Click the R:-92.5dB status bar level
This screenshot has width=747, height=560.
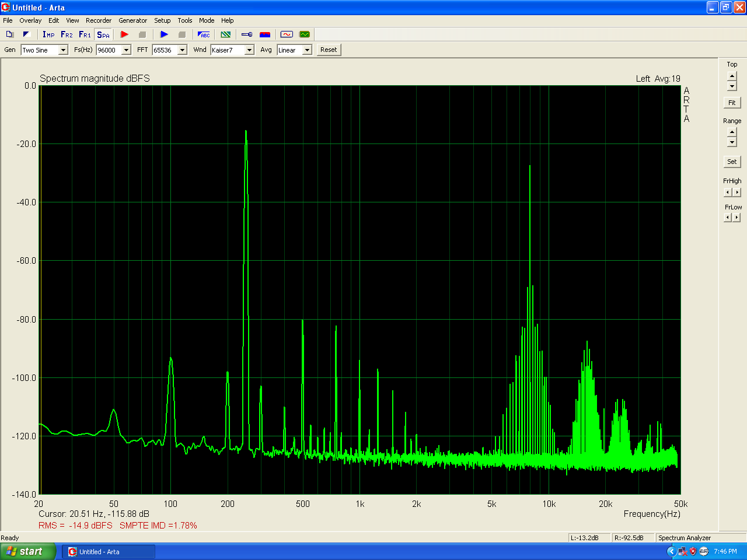click(633, 538)
